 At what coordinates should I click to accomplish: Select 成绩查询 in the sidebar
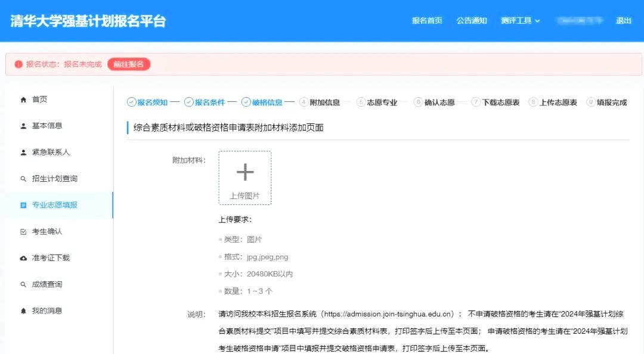tap(47, 284)
